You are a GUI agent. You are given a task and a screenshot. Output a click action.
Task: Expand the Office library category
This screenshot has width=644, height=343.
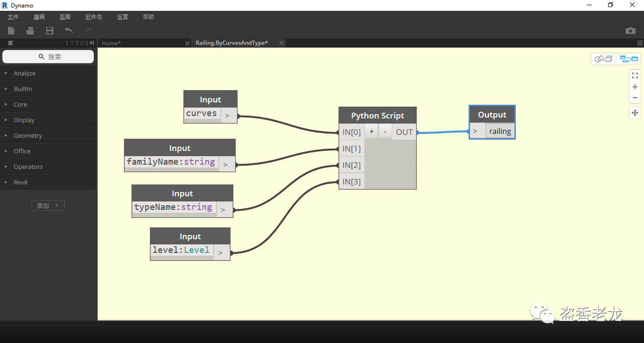(x=48, y=151)
